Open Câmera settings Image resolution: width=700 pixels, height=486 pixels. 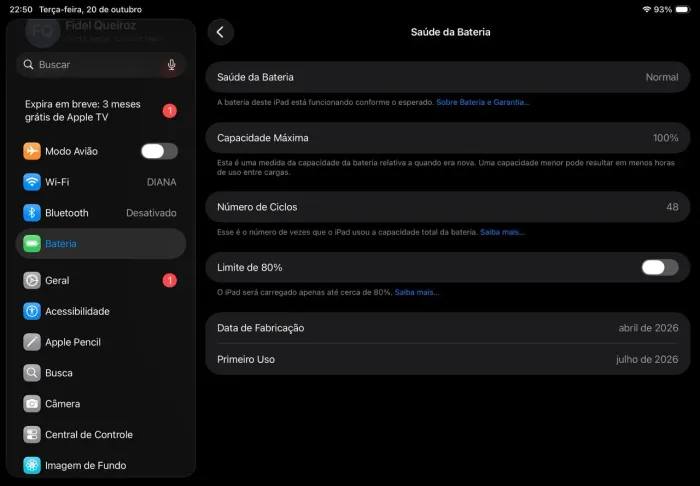coord(101,404)
